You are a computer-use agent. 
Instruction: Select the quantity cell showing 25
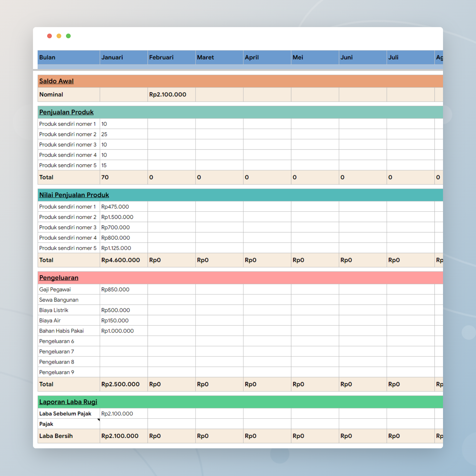(x=124, y=134)
